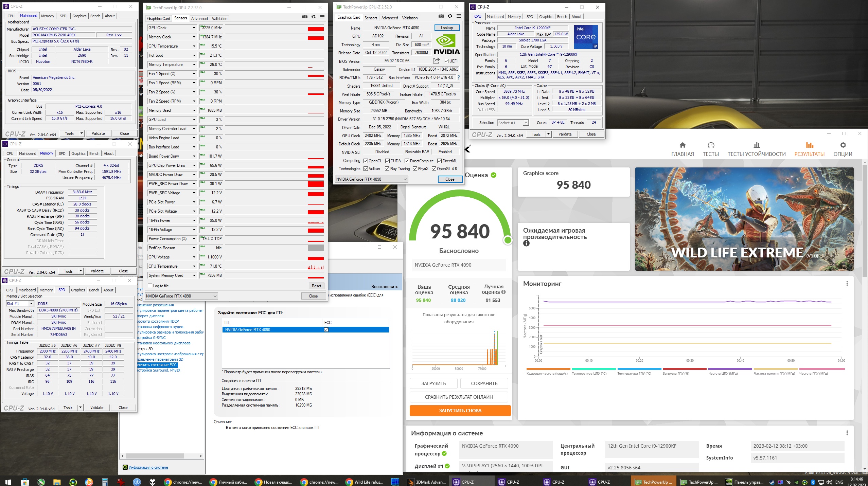Click the volume speaker tray icon

click(x=829, y=482)
